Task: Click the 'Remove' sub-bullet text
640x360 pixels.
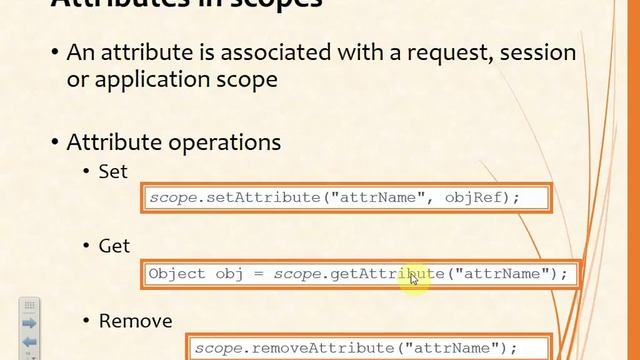Action: (136, 321)
